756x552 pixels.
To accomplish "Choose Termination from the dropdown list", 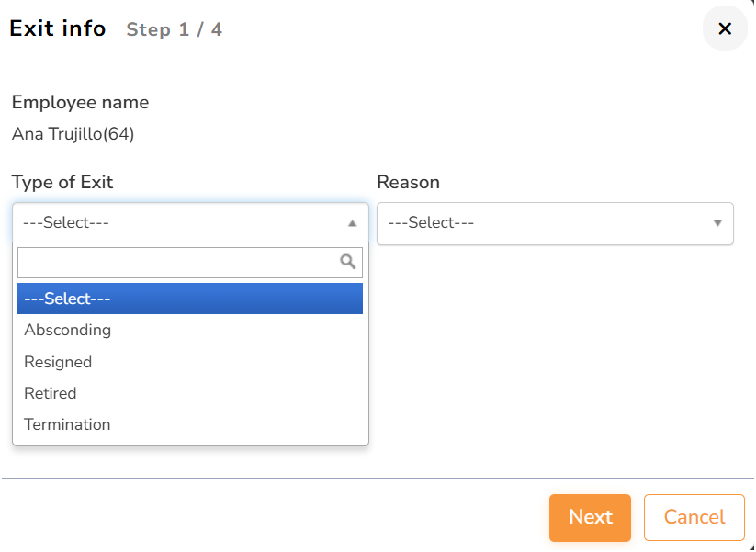I will pos(67,424).
